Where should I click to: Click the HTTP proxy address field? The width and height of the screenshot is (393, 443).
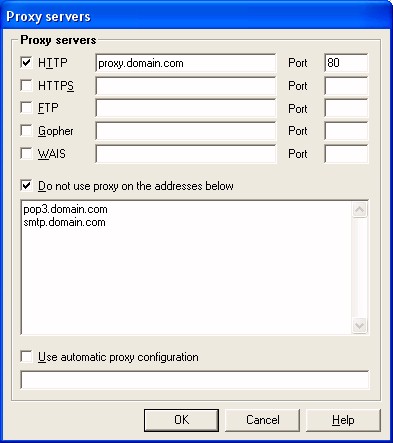pyautogui.click(x=186, y=63)
